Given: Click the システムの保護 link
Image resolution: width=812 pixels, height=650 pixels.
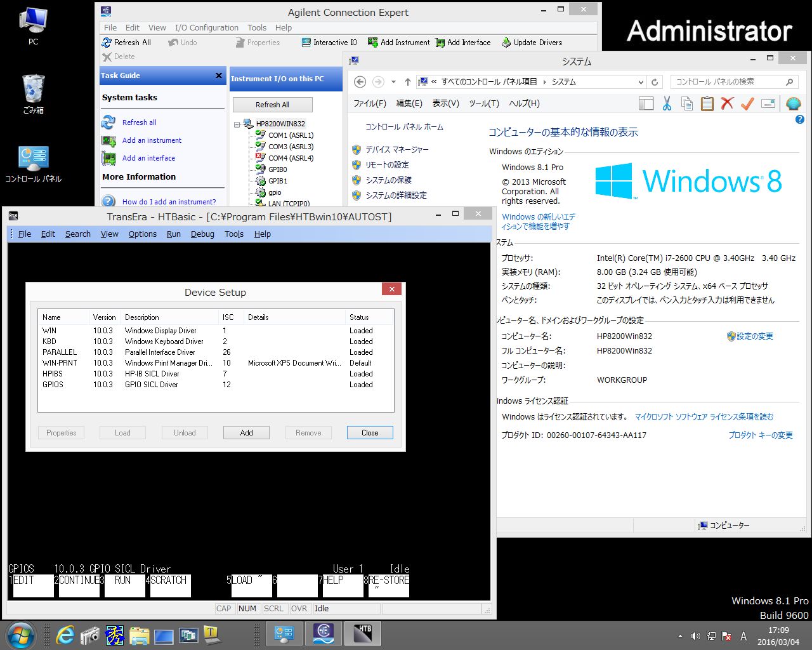Looking at the screenshot, I should point(388,180).
